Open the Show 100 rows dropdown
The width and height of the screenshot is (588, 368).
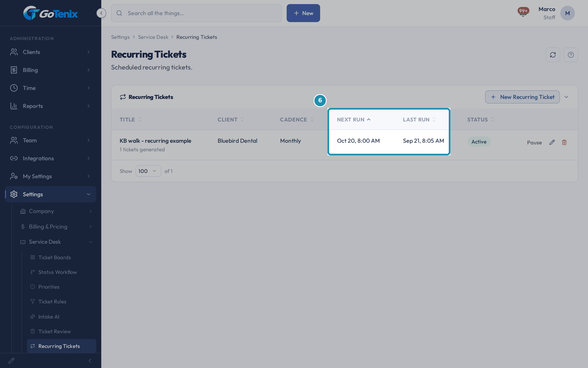click(x=148, y=171)
